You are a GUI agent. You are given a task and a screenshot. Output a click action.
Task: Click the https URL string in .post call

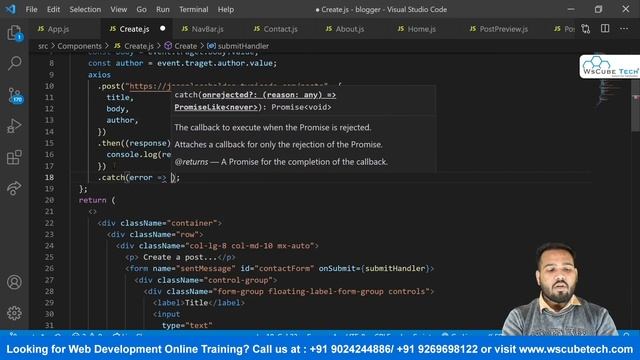tap(149, 86)
